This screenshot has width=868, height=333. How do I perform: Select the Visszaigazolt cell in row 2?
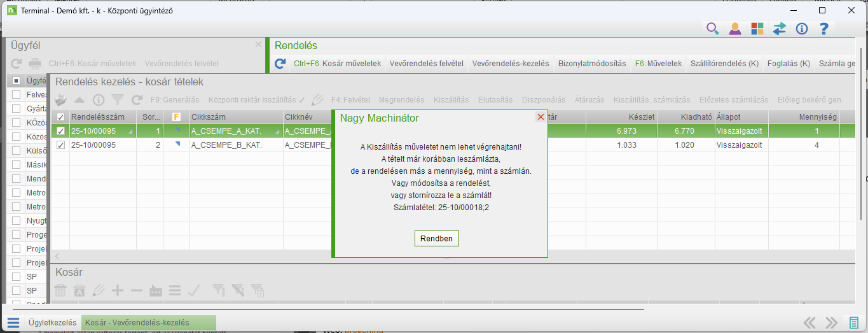(x=741, y=145)
